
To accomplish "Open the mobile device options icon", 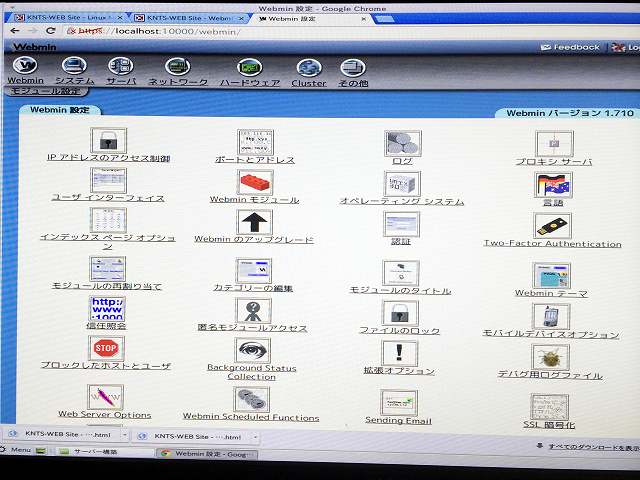I will tap(551, 316).
